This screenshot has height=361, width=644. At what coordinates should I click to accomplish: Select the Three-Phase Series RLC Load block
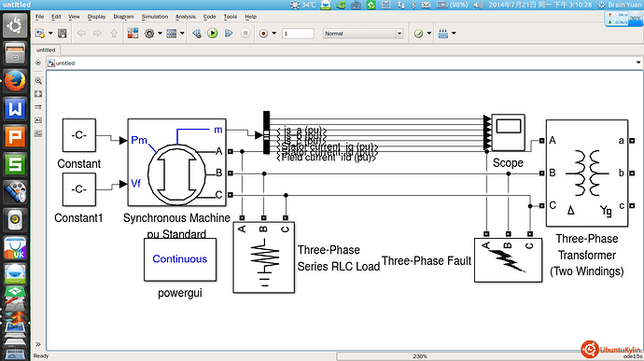[264, 257]
